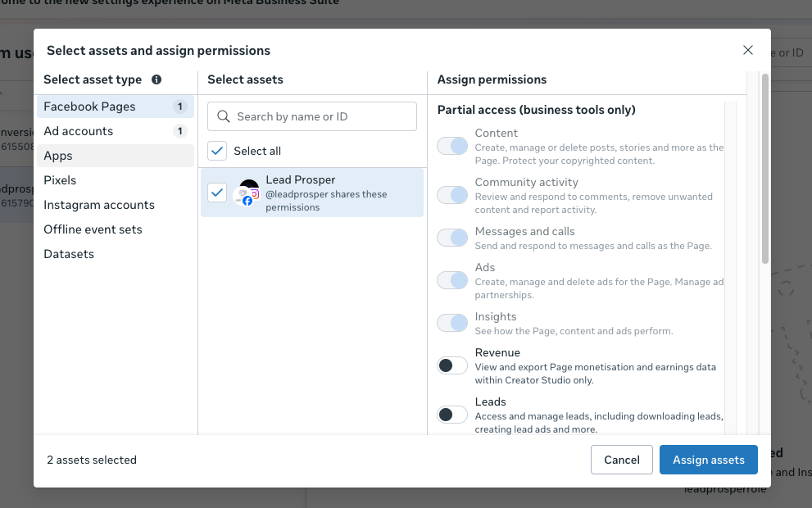Screen dimensions: 812x508
Task: Click the Lead Prosper asset name
Action: pyautogui.click(x=301, y=179)
